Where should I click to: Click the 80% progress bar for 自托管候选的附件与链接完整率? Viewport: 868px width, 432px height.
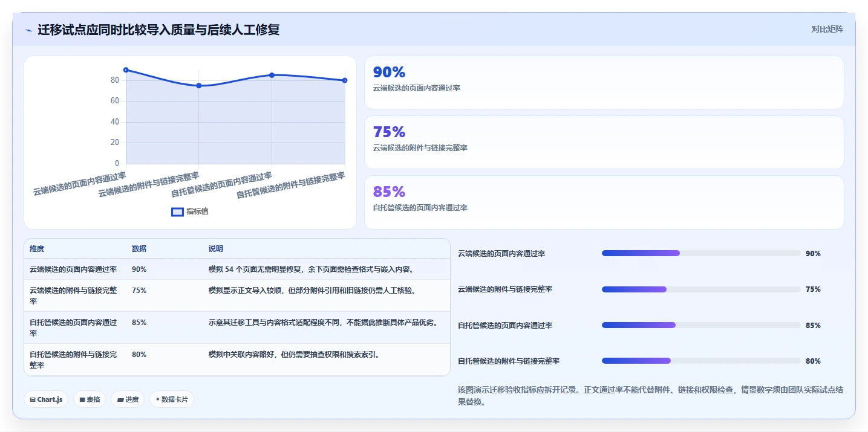pos(701,361)
